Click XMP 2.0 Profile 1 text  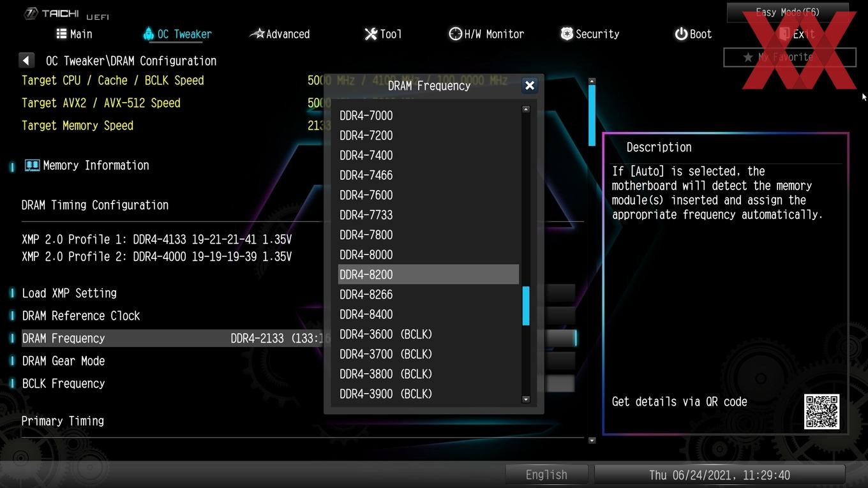tap(156, 239)
